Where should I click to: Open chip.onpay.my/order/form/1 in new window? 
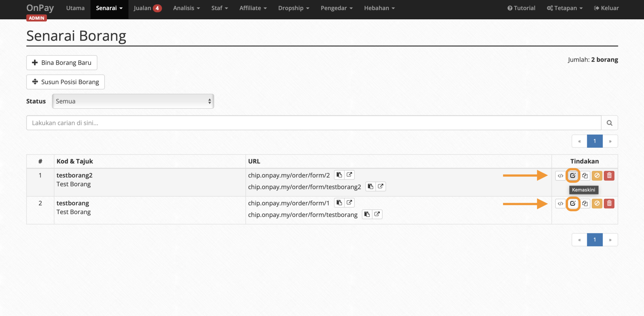[x=349, y=203]
